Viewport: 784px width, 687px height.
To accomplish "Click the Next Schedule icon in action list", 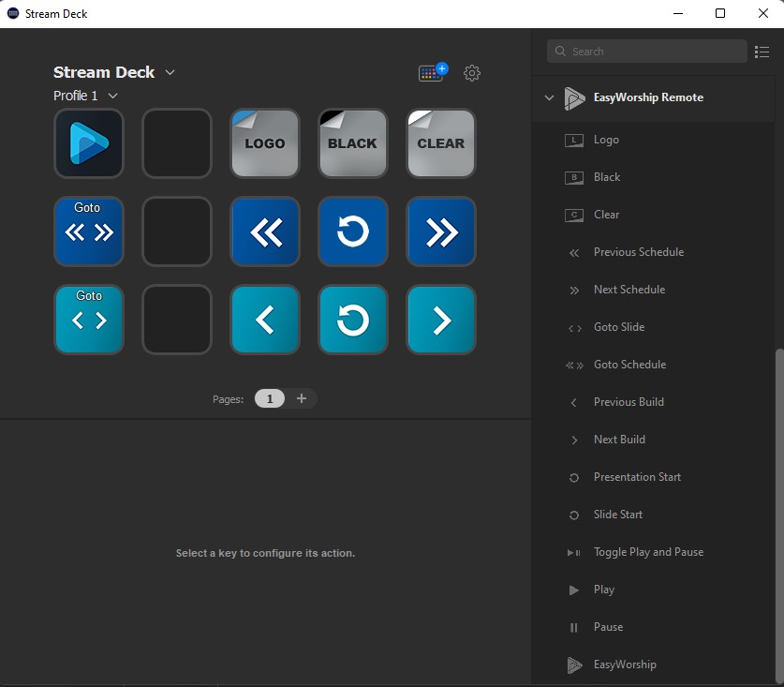I will [574, 291].
